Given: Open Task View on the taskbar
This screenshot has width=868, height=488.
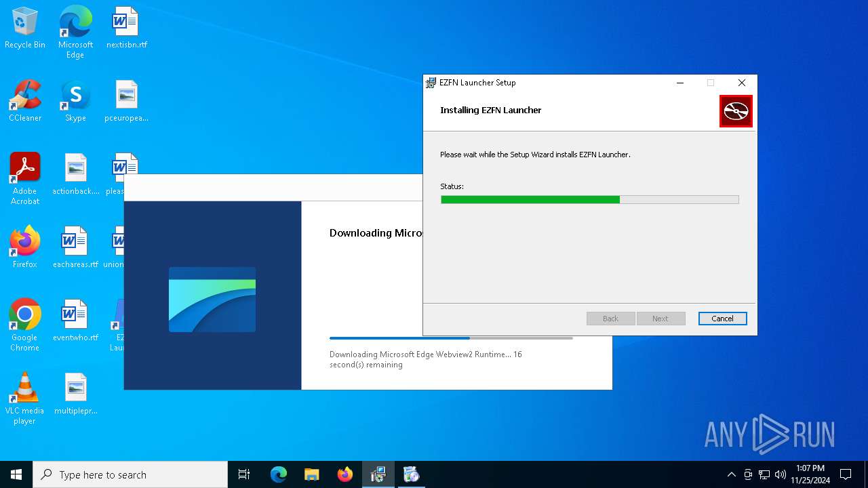Looking at the screenshot, I should point(244,474).
